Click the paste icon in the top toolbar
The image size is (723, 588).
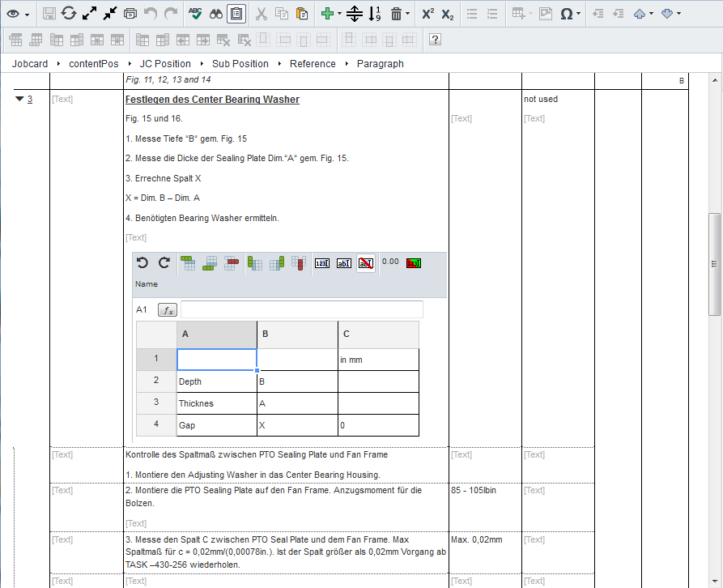(303, 14)
